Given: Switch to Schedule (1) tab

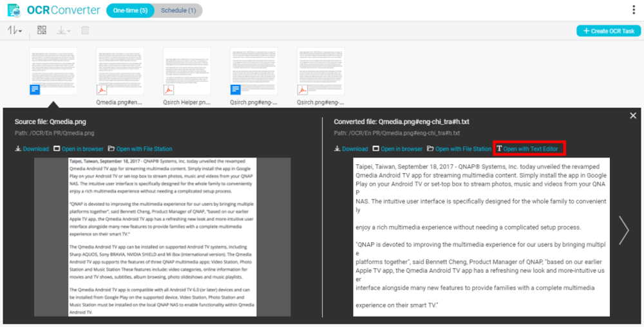Looking at the screenshot, I should click(178, 11).
